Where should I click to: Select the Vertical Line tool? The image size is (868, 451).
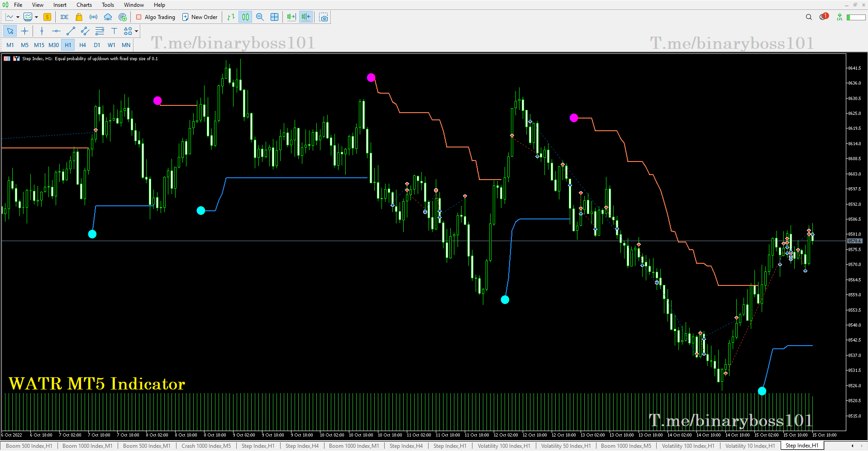click(x=42, y=31)
